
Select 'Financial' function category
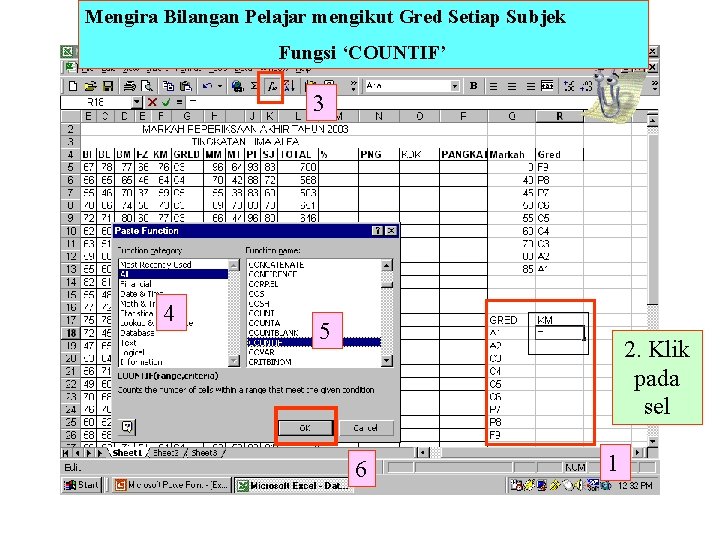pyautogui.click(x=174, y=284)
